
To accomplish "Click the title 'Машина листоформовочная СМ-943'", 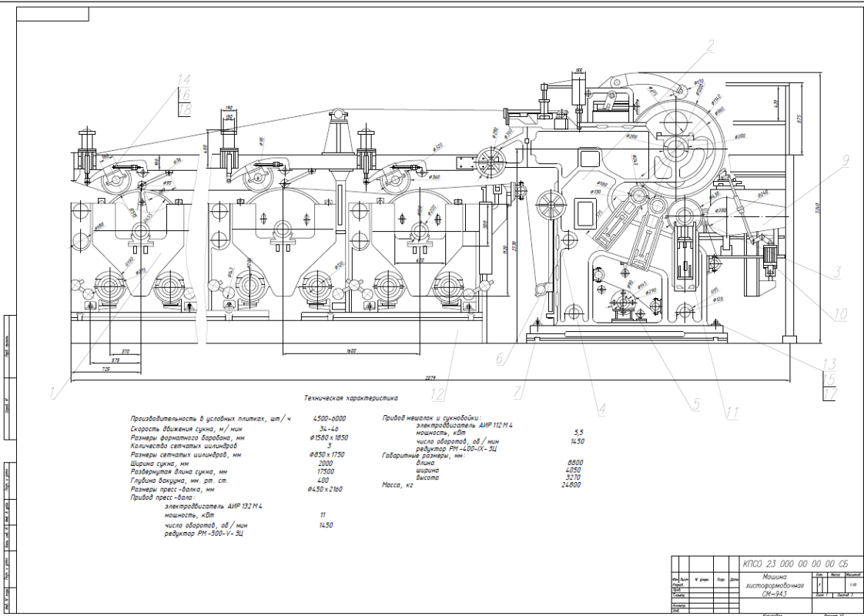I will pyautogui.click(x=774, y=585).
